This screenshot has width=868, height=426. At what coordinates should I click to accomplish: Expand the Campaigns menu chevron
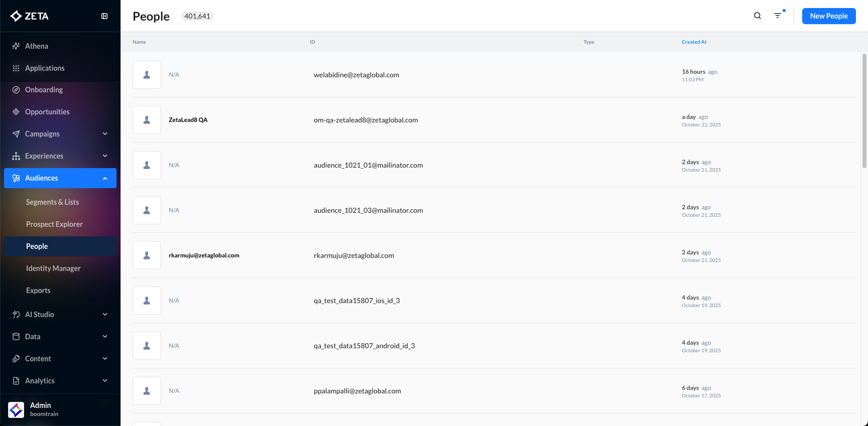pos(105,134)
